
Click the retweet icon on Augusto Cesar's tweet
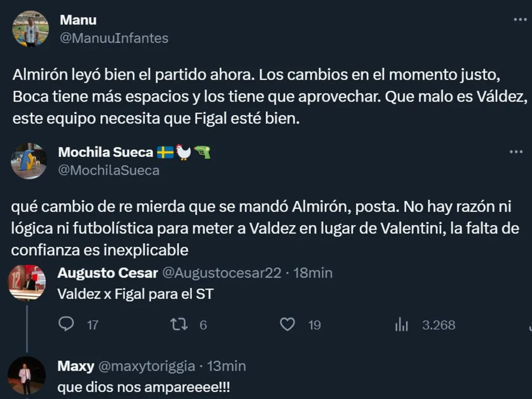pos(178,325)
